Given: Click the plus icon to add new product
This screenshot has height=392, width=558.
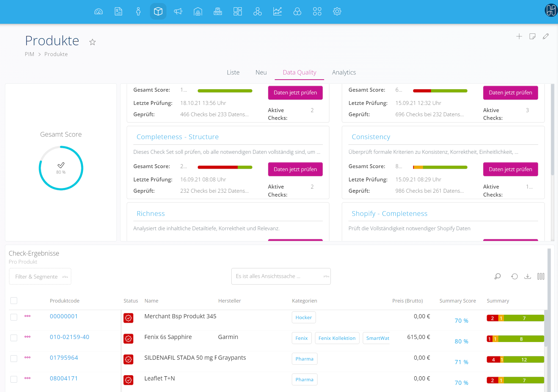Looking at the screenshot, I should pos(519,36).
